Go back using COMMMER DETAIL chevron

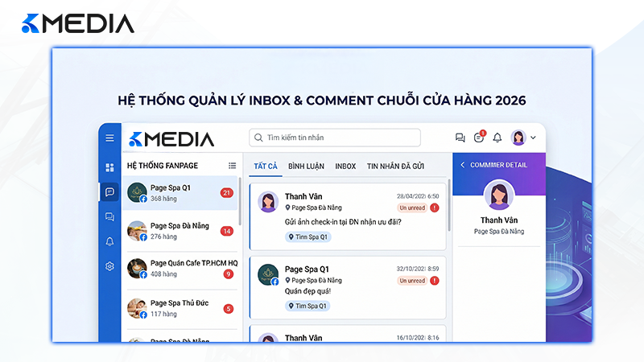tap(462, 165)
